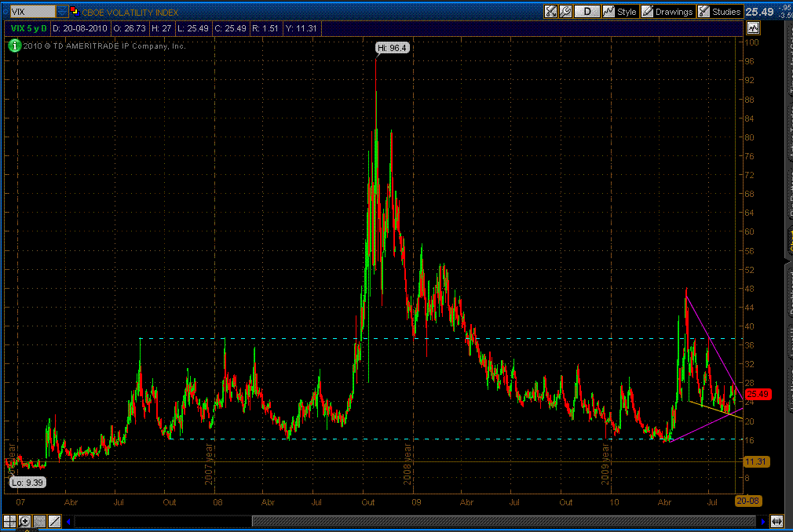Click the green info icon
This screenshot has height=532, width=793.
click(x=15, y=46)
